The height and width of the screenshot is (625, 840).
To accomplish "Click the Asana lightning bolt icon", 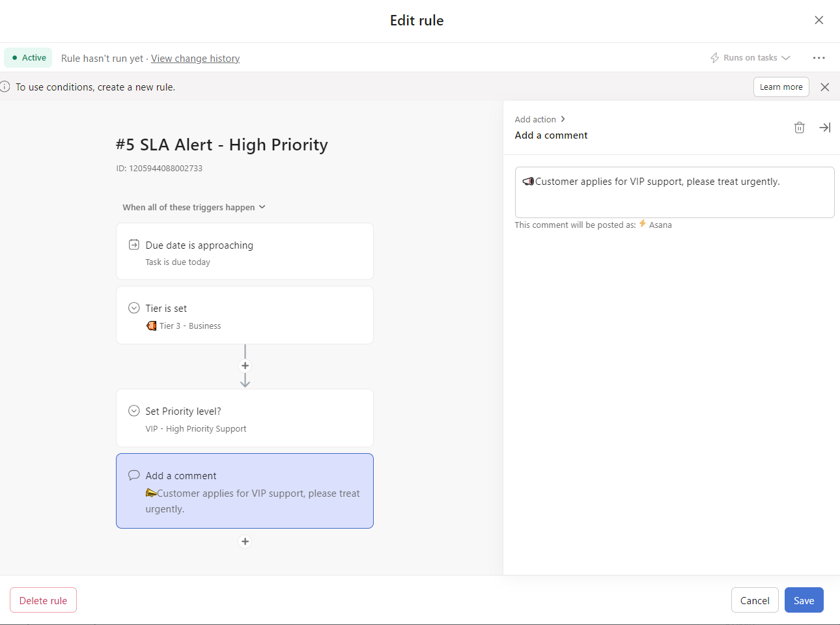I will pyautogui.click(x=641, y=224).
